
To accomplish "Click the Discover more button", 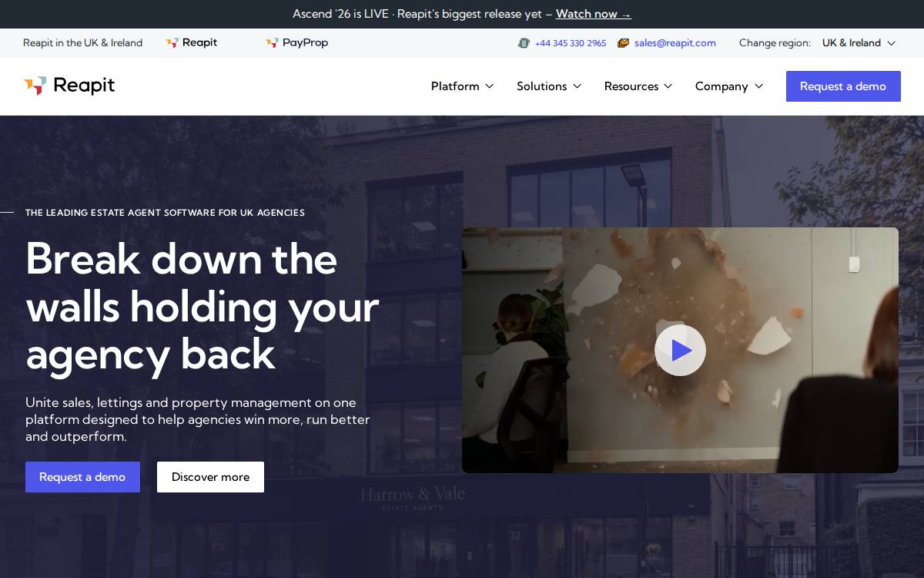I will point(210,477).
